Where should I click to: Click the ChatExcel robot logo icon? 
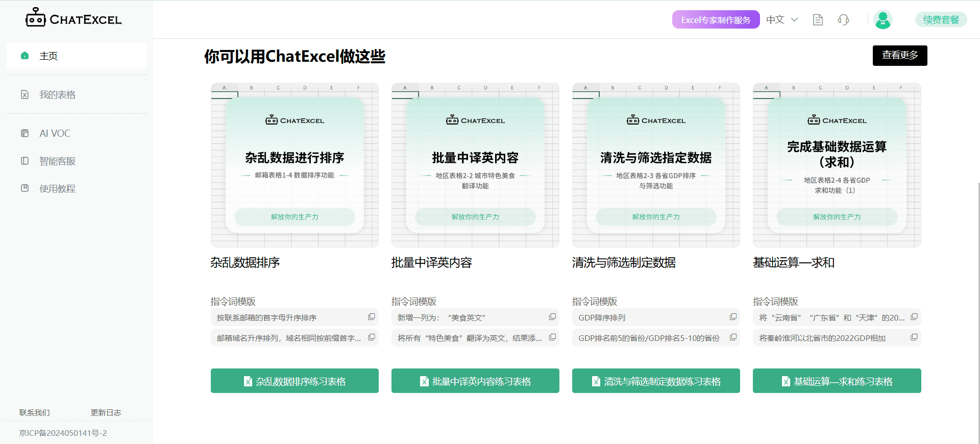pos(35,17)
